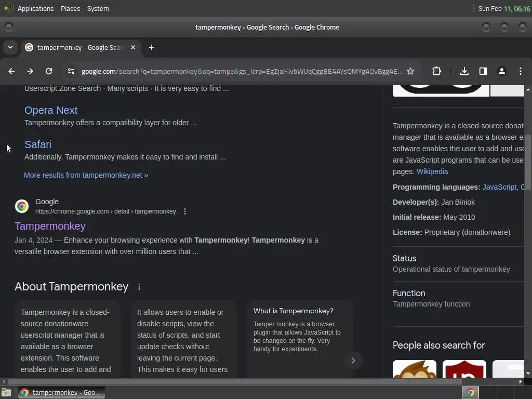Image resolution: width=532 pixels, height=399 pixels.
Task: Open the Applications menu
Action: pyautogui.click(x=36, y=8)
